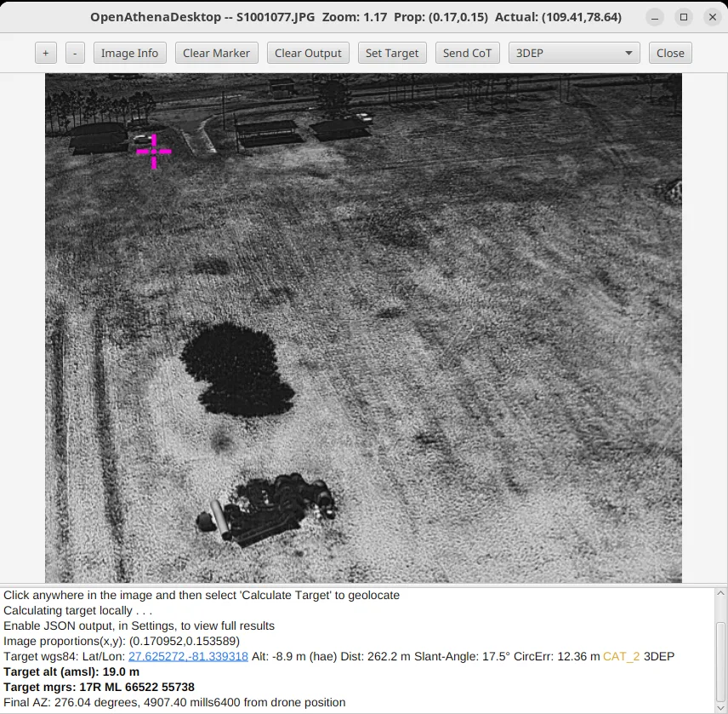Screen dimensions: 728x714
Task: Minimize the OpenAthenaDesktop window
Action: click(653, 17)
